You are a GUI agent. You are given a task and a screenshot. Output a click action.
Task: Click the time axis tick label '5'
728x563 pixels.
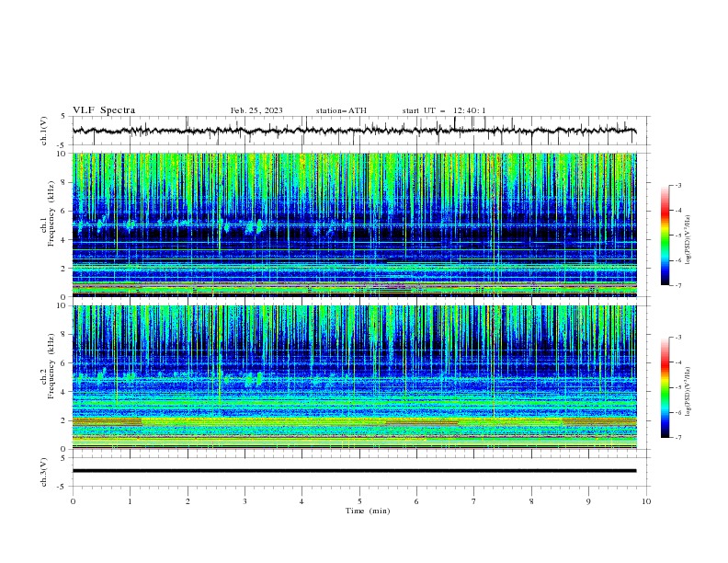point(359,501)
